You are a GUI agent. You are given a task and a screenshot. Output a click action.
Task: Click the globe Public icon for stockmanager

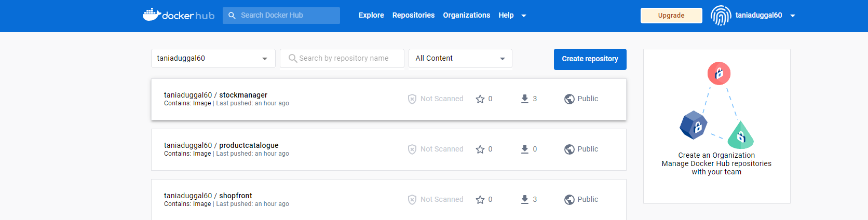(x=569, y=99)
